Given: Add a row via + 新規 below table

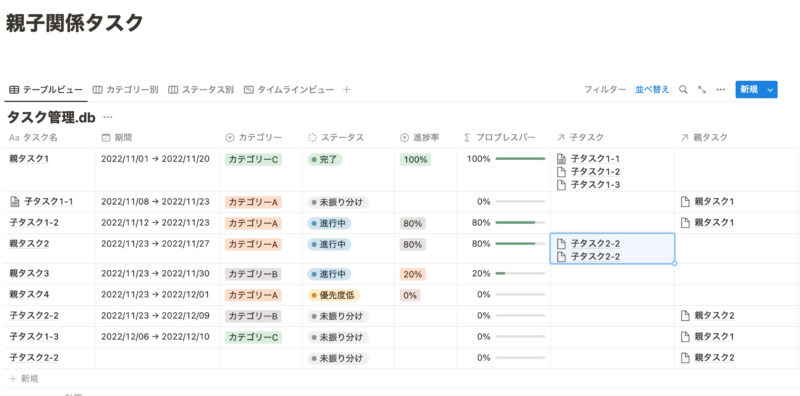Looking at the screenshot, I should (x=23, y=379).
